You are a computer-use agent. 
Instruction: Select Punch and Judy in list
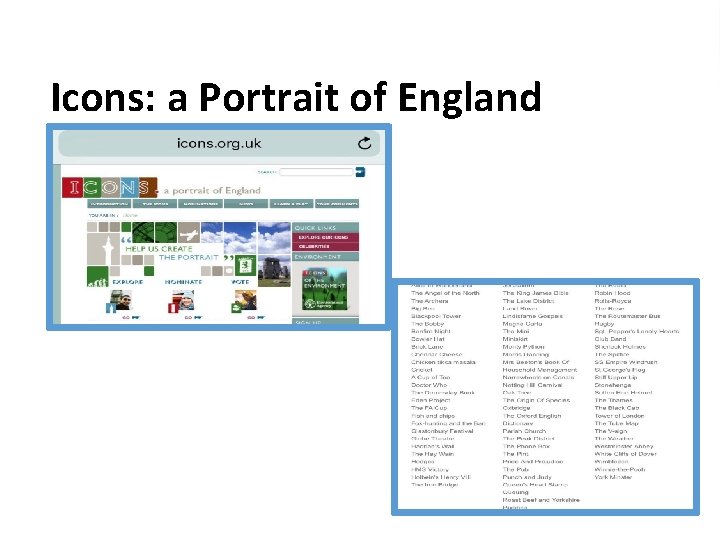[x=527, y=477]
